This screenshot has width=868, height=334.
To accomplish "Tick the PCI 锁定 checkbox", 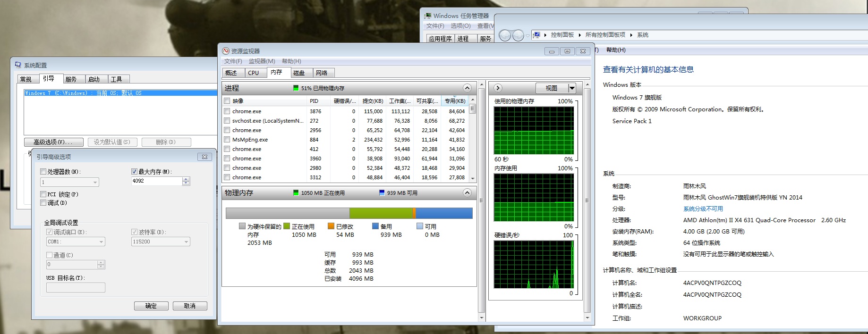I will pyautogui.click(x=43, y=194).
